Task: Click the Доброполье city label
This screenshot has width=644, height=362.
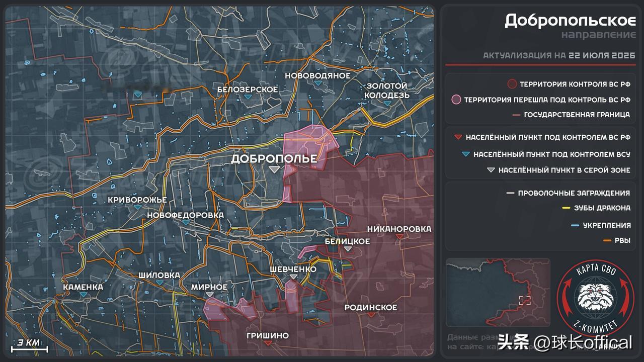Action: point(274,159)
